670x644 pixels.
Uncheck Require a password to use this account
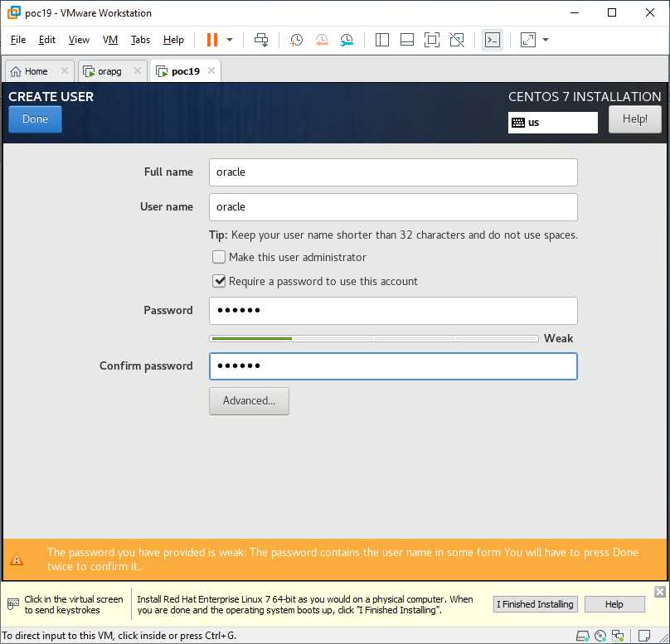(x=219, y=281)
